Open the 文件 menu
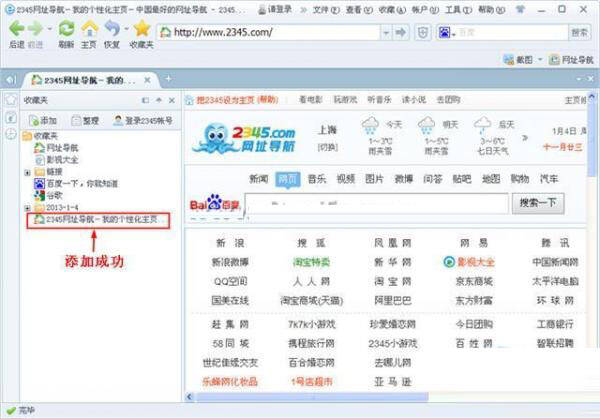This screenshot has width=600, height=419. 326,10
